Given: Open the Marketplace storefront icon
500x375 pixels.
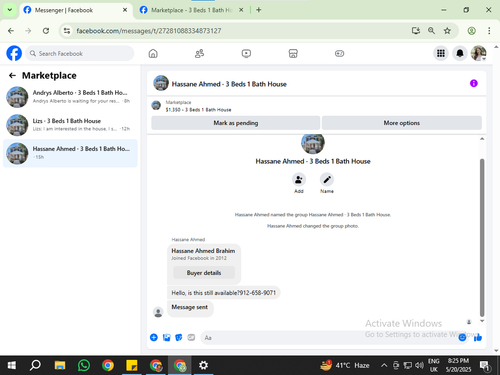Looking at the screenshot, I should click(293, 53).
